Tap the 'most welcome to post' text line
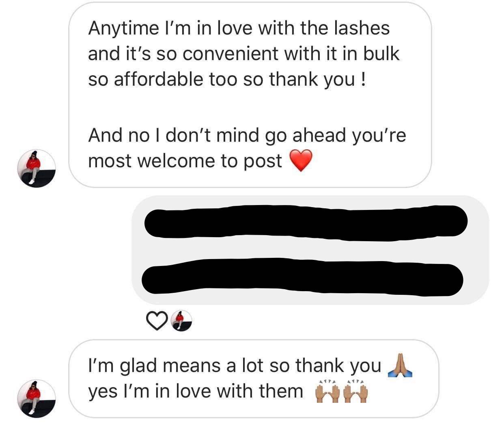The height and width of the screenshot is (441, 504). pos(185,161)
